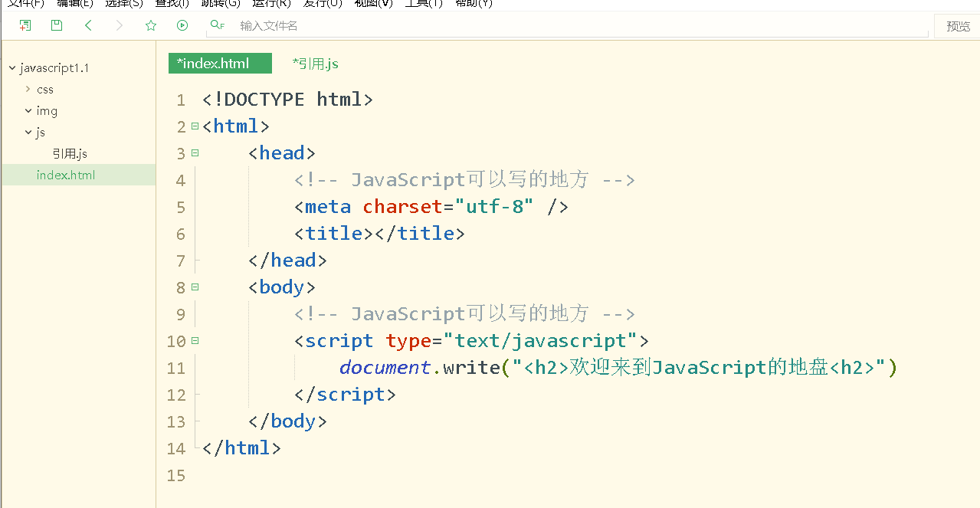Select 引用.js in the file tree
The height and width of the screenshot is (508, 980).
(x=70, y=153)
